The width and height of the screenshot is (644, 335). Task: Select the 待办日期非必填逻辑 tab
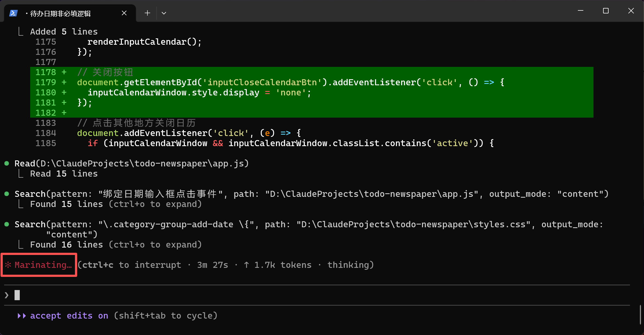60,13
